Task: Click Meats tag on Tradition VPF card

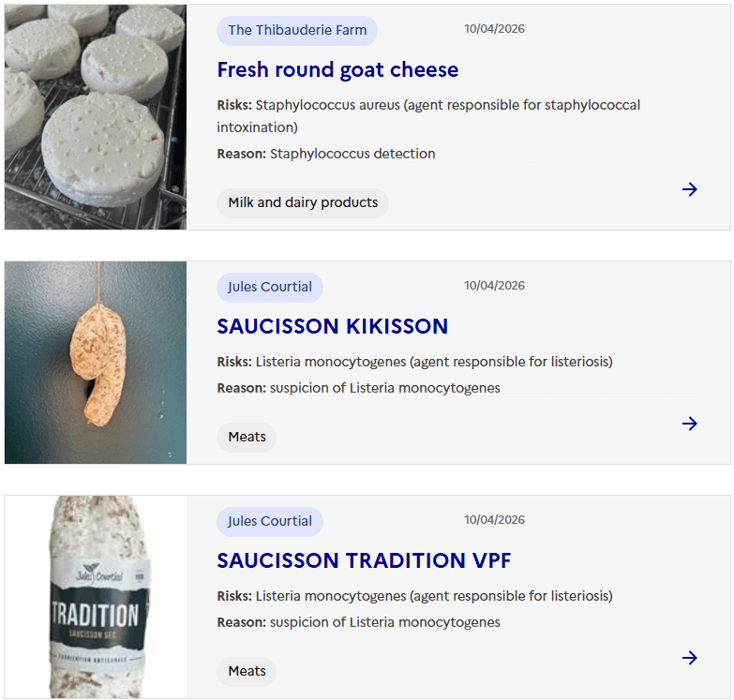Action: click(x=247, y=671)
